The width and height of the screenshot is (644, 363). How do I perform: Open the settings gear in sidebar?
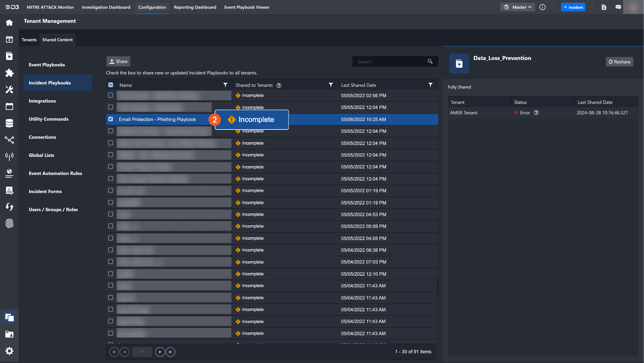click(9, 351)
